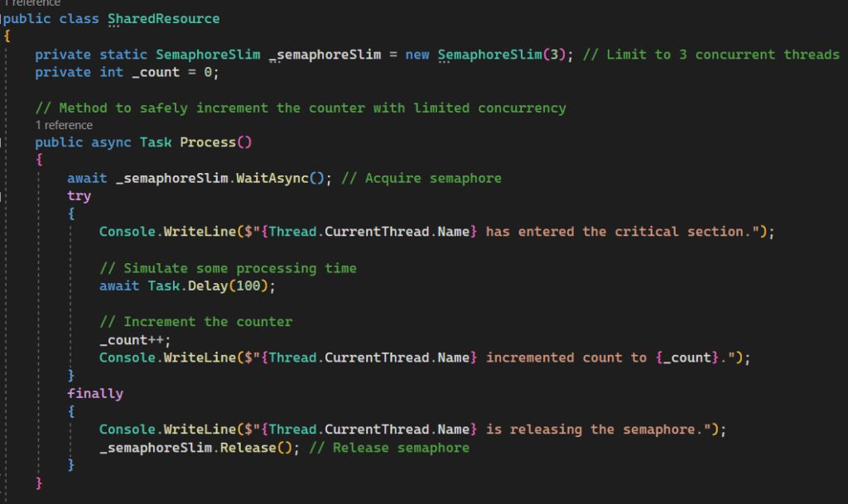Image resolution: width=848 pixels, height=504 pixels.
Task: Place cursor on the try keyword
Action: 79,196
